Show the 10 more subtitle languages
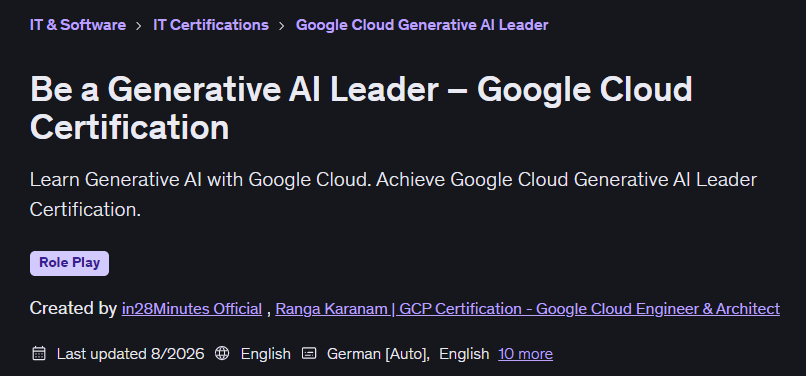This screenshot has width=806, height=376. tap(525, 354)
